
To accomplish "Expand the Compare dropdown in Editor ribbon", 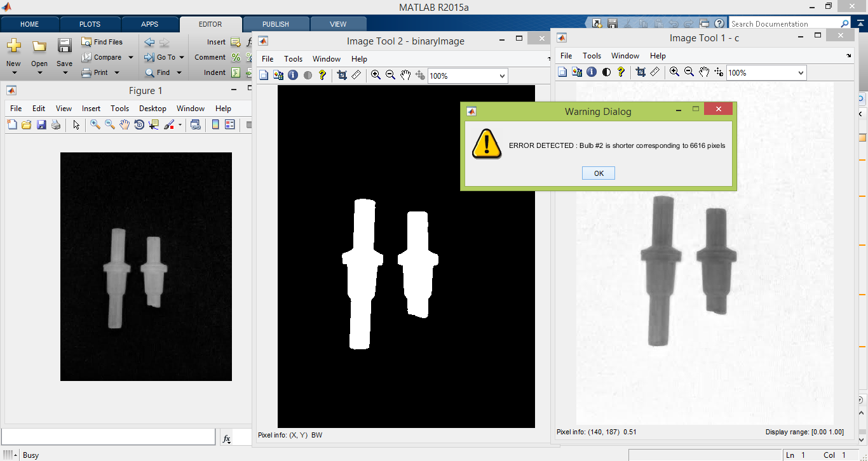I will point(131,57).
